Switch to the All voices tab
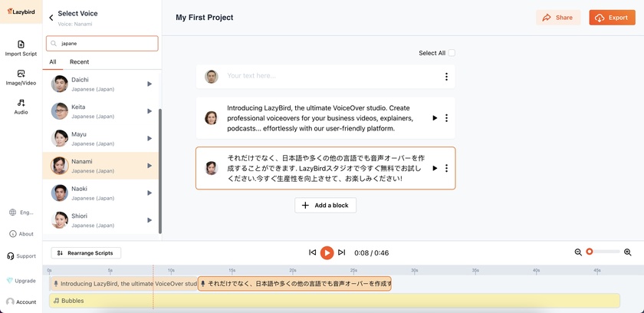This screenshot has width=644, height=313. coord(53,62)
